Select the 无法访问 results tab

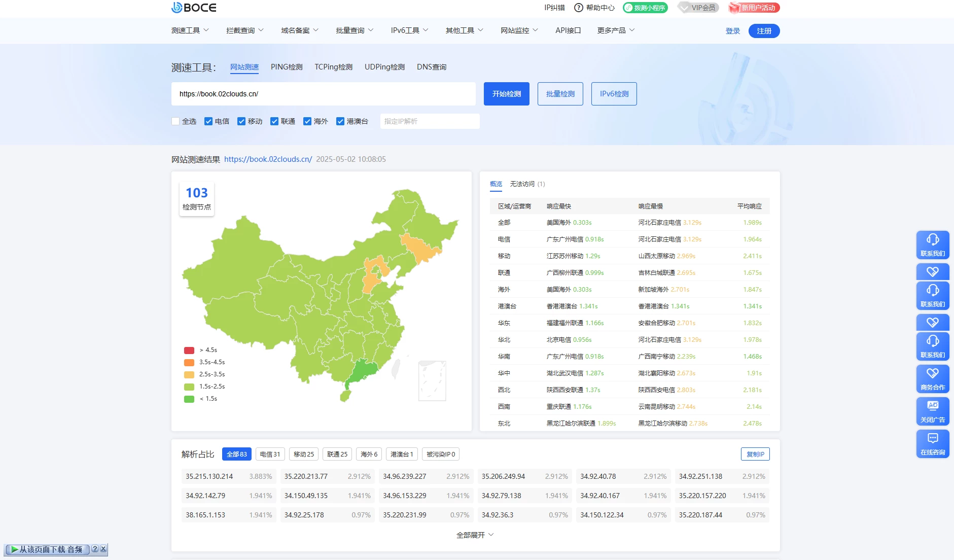527,184
